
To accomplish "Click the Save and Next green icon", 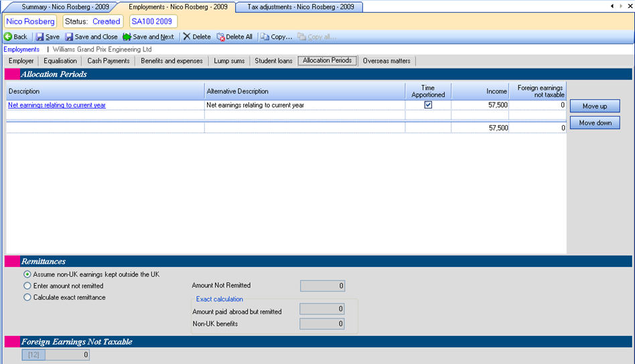I will click(x=127, y=37).
